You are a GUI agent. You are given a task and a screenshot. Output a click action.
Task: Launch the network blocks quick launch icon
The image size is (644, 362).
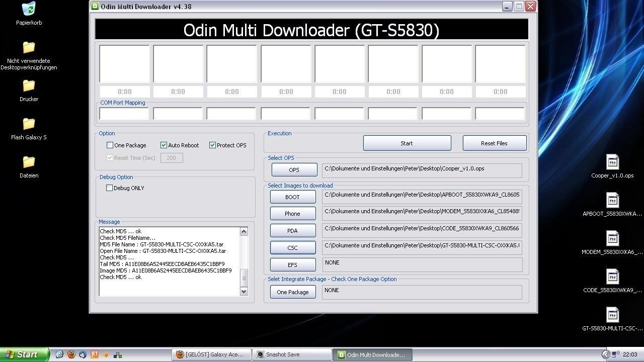[118, 354]
